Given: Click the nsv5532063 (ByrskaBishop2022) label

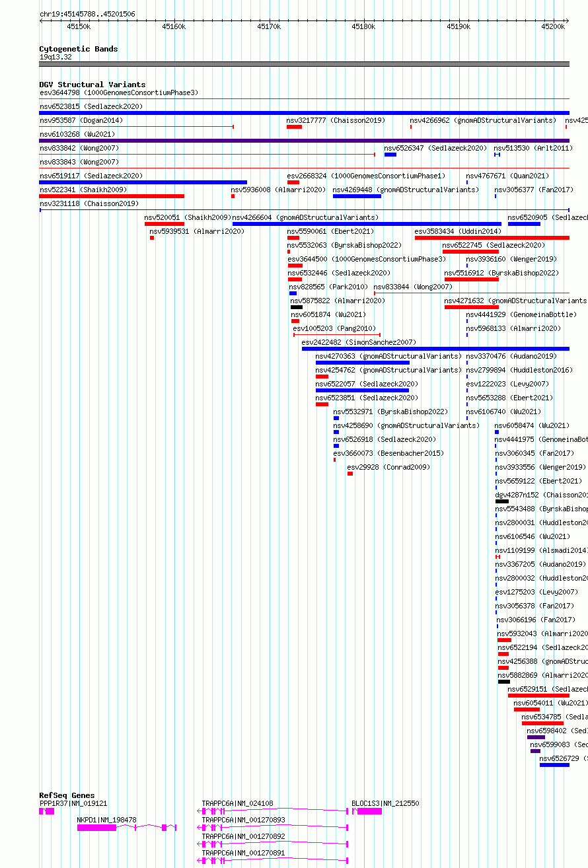Looking at the screenshot, I should tap(344, 245).
